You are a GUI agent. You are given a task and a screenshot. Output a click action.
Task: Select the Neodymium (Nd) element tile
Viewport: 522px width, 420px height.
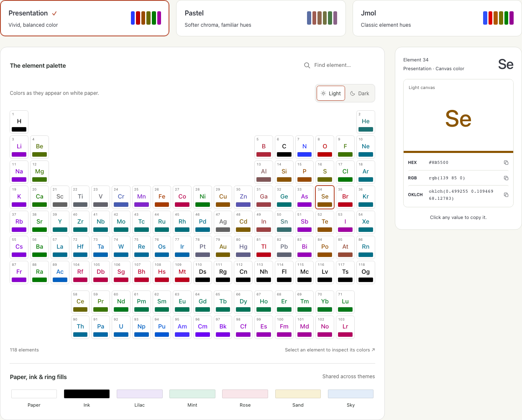pyautogui.click(x=121, y=302)
